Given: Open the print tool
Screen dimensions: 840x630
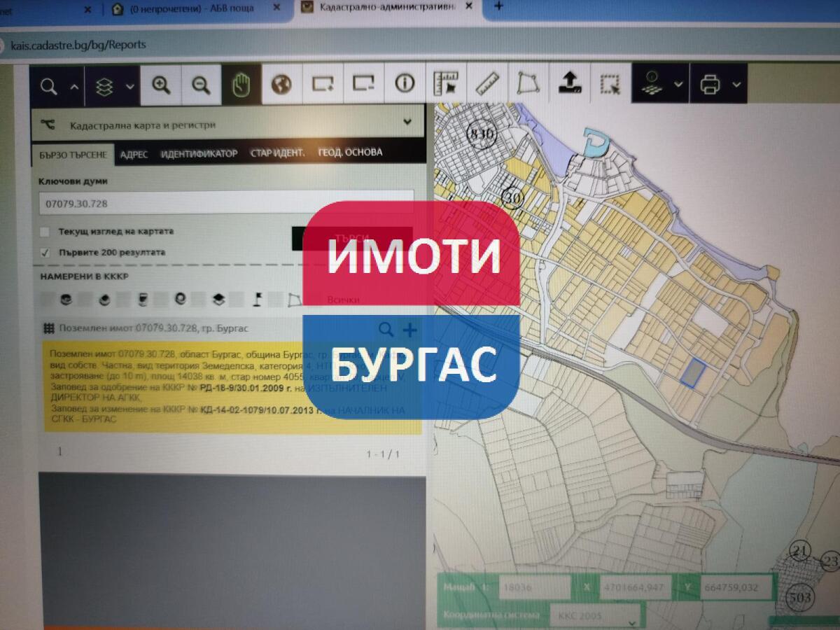Looking at the screenshot, I should point(709,83).
